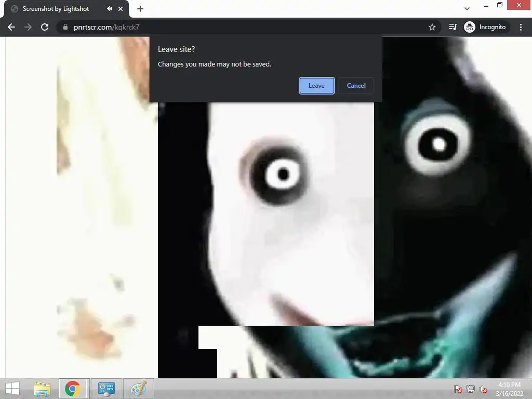This screenshot has width=532, height=399.
Task: Click the forward navigation arrow
Action: (x=28, y=27)
